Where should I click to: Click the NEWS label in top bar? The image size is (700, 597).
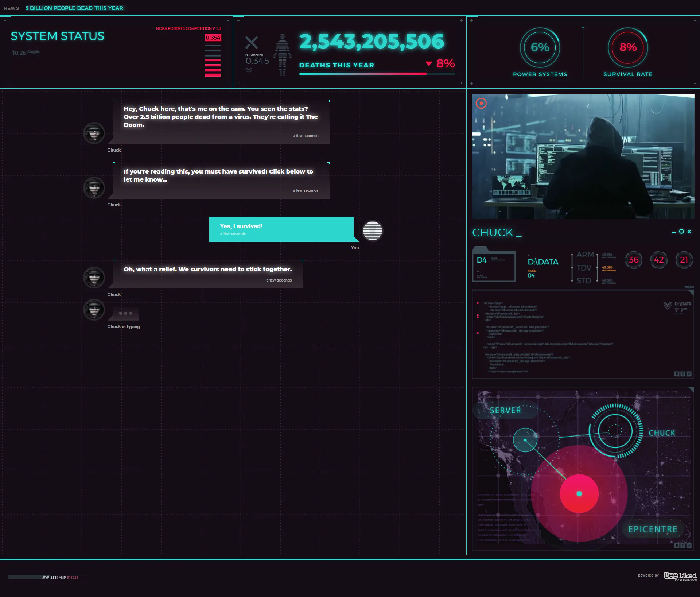11,8
